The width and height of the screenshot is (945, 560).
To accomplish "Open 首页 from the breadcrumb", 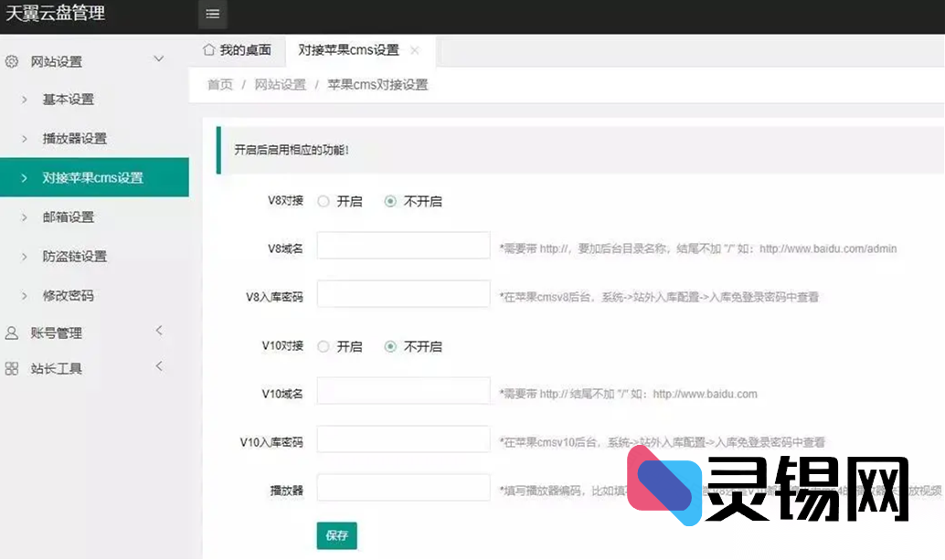I will tap(219, 84).
